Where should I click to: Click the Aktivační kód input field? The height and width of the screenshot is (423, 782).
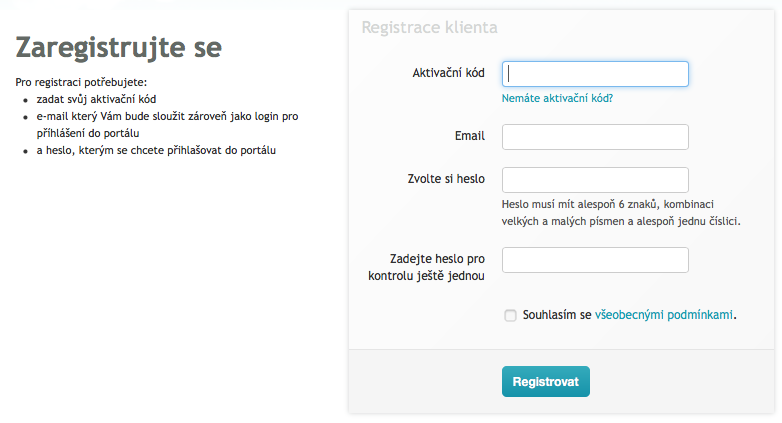click(595, 74)
